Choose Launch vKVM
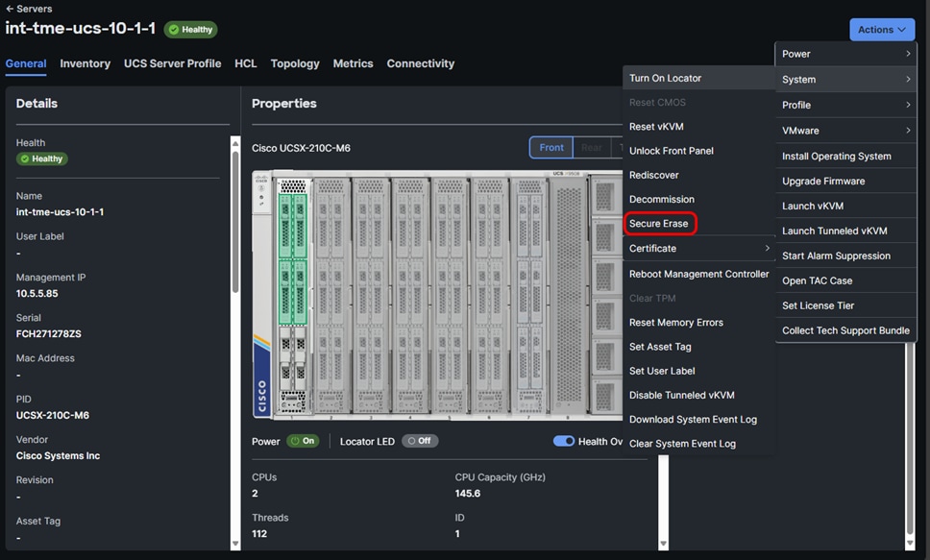This screenshot has height=560, width=930. (x=845, y=207)
